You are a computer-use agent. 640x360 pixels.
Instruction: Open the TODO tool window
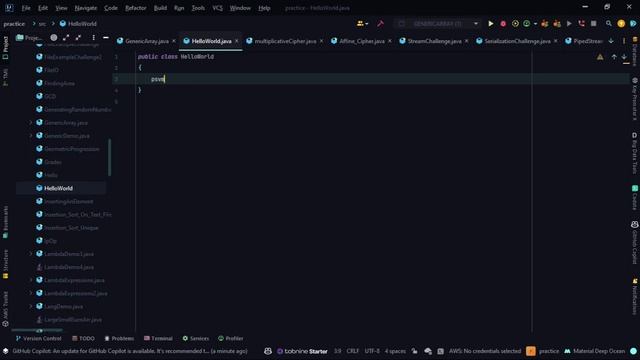click(x=83, y=338)
